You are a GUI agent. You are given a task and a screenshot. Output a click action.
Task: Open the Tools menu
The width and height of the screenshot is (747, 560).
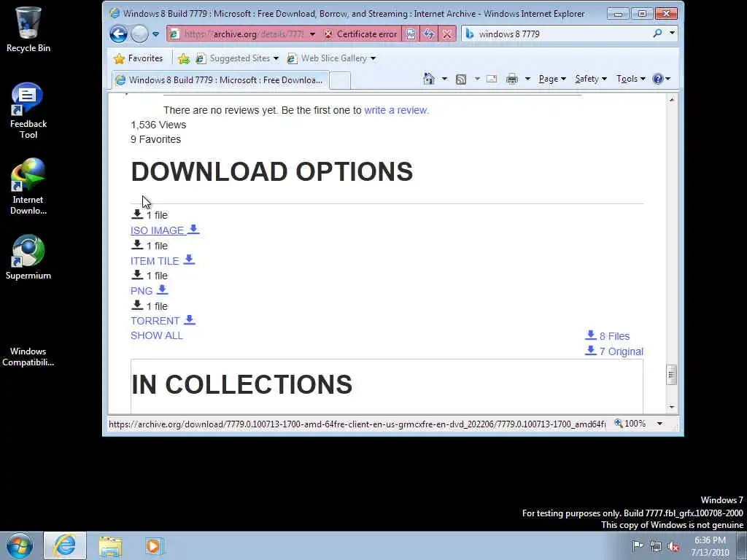pos(631,79)
